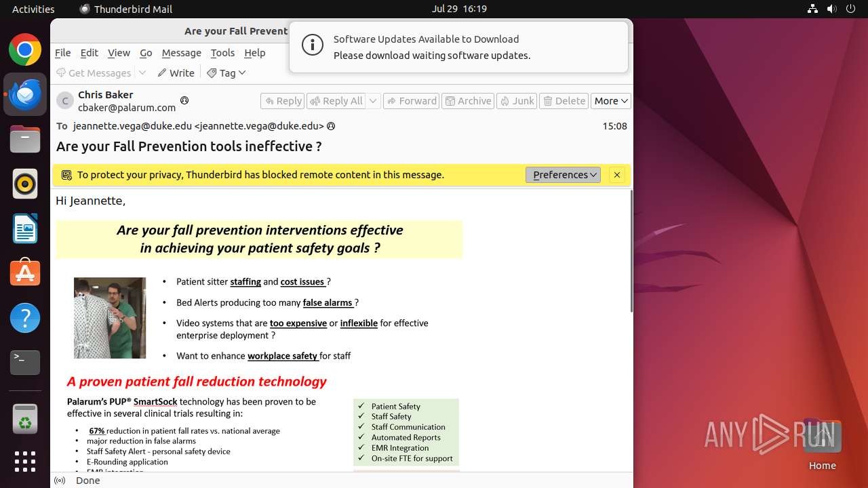Click the 'SmartSock' underlined text

(155, 402)
